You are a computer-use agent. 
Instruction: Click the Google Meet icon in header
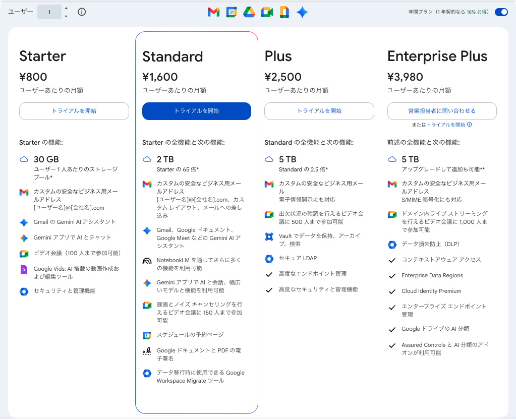point(266,12)
